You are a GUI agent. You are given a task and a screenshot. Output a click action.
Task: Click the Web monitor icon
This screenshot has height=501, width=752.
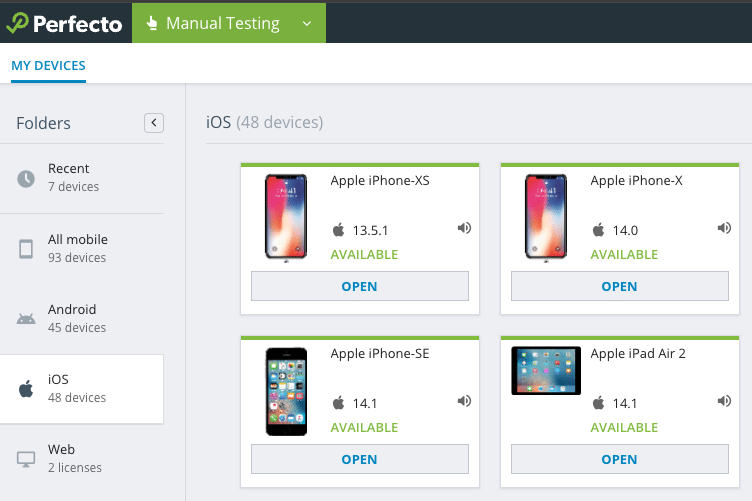coord(26,459)
